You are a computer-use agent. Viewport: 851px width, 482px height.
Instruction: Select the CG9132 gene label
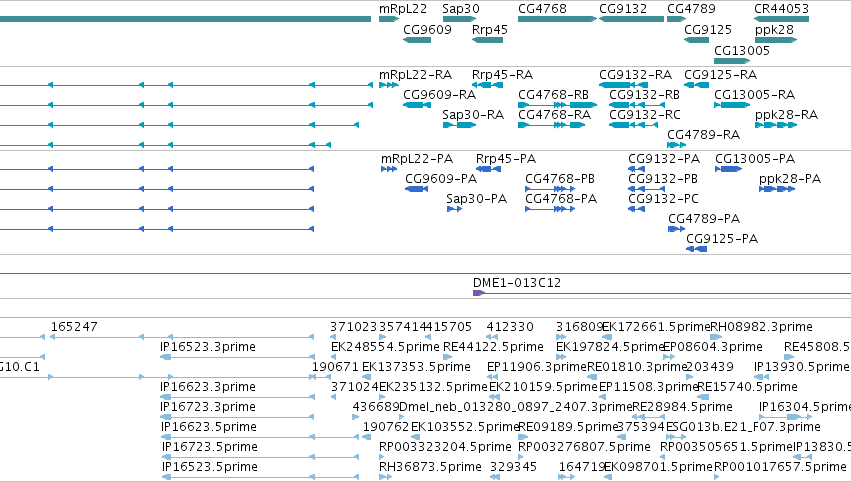623,9
